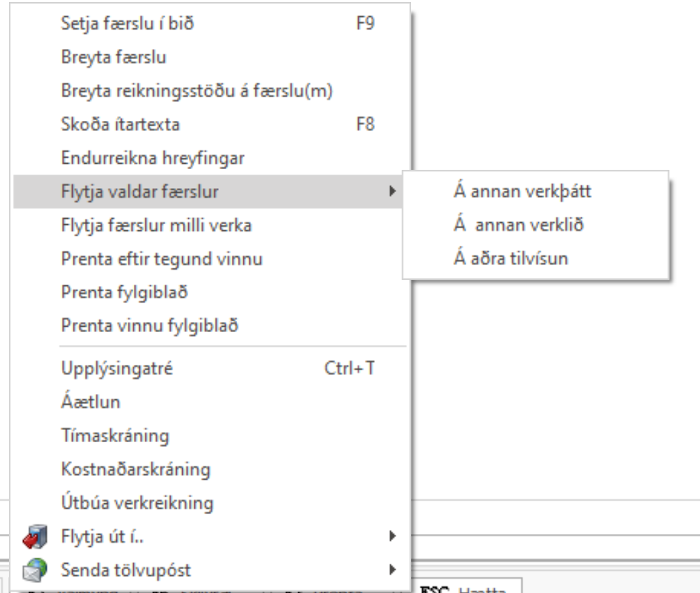Image resolution: width=700 pixels, height=593 pixels.
Task: Select Á annan verklið submenu option
Action: pyautogui.click(x=518, y=225)
